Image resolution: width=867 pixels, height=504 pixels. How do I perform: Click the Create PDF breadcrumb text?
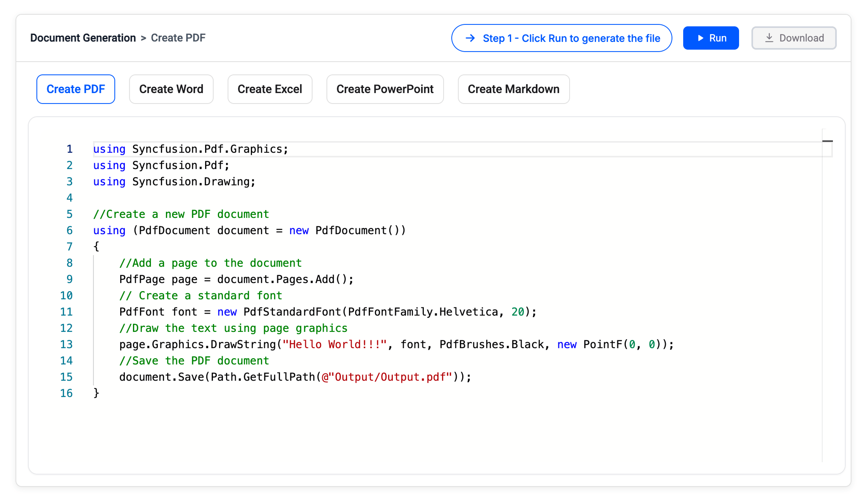(x=178, y=38)
